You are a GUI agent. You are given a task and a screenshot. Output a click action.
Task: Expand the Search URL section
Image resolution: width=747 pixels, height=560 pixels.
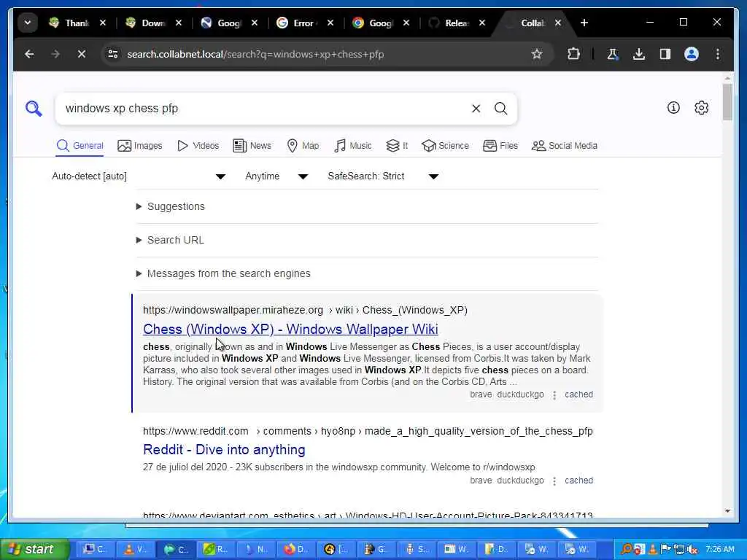[x=171, y=240]
